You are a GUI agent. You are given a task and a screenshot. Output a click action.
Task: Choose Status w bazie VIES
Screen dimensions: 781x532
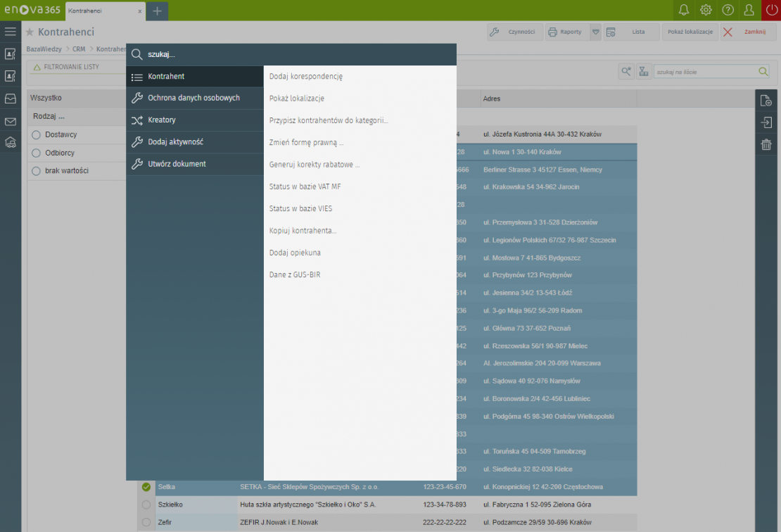point(301,209)
